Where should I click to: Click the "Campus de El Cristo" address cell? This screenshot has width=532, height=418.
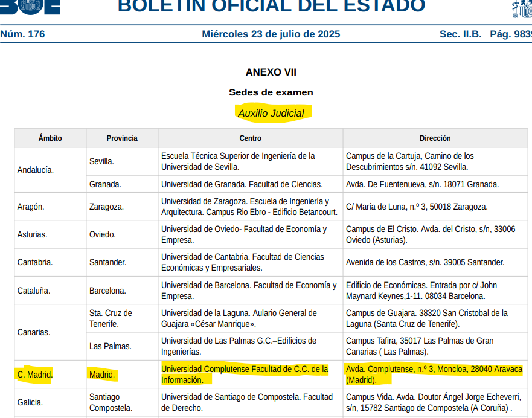click(435, 234)
